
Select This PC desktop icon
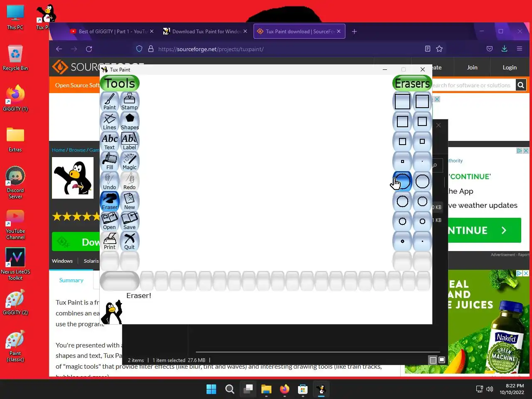(15, 18)
